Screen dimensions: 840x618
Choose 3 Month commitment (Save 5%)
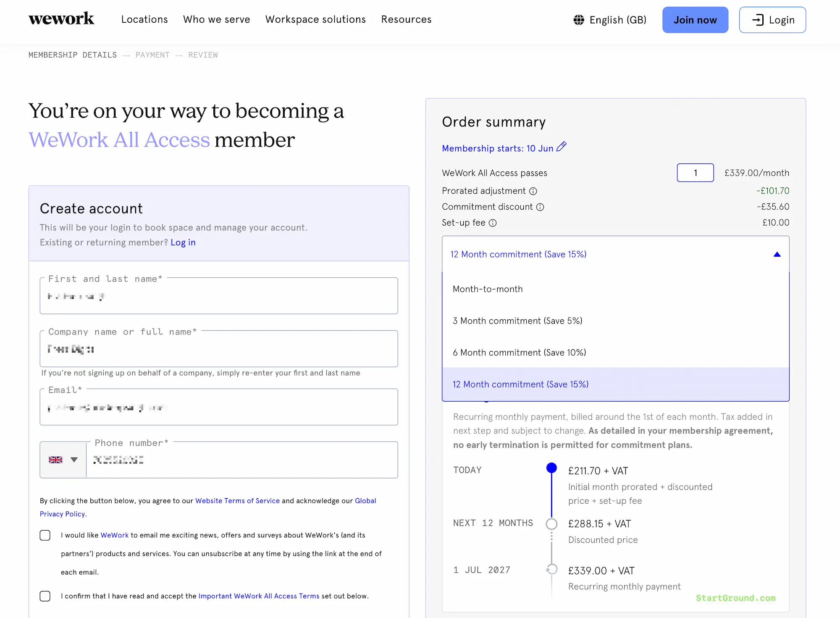tap(616, 321)
